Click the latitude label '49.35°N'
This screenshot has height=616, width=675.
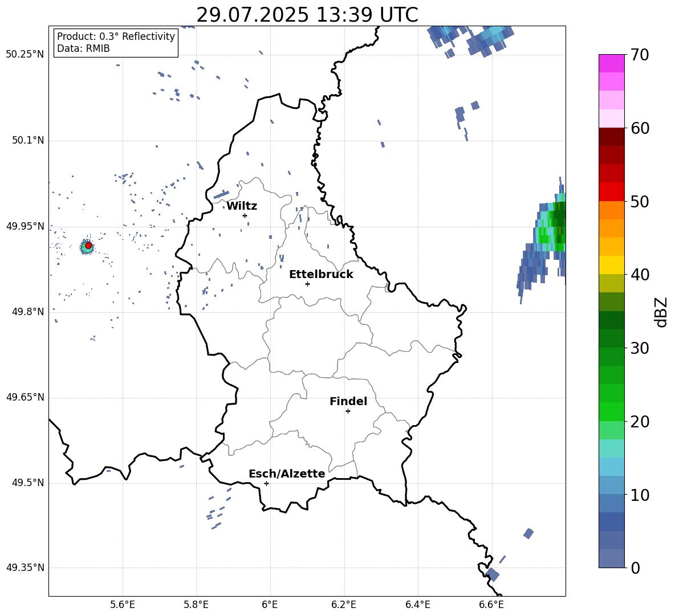click(25, 568)
